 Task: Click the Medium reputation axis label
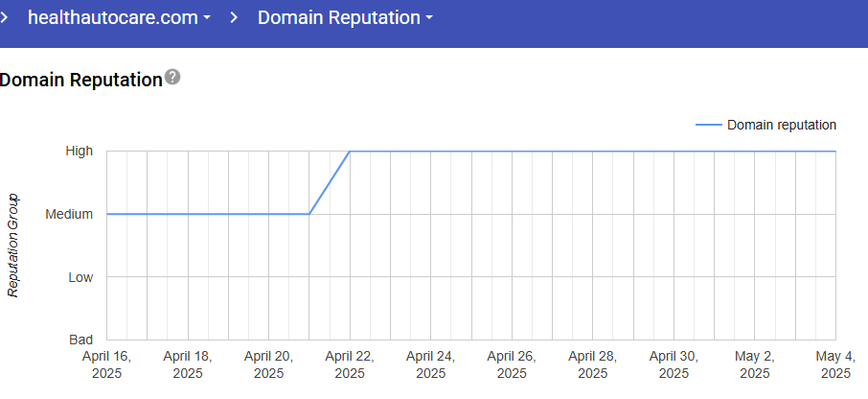coord(69,214)
